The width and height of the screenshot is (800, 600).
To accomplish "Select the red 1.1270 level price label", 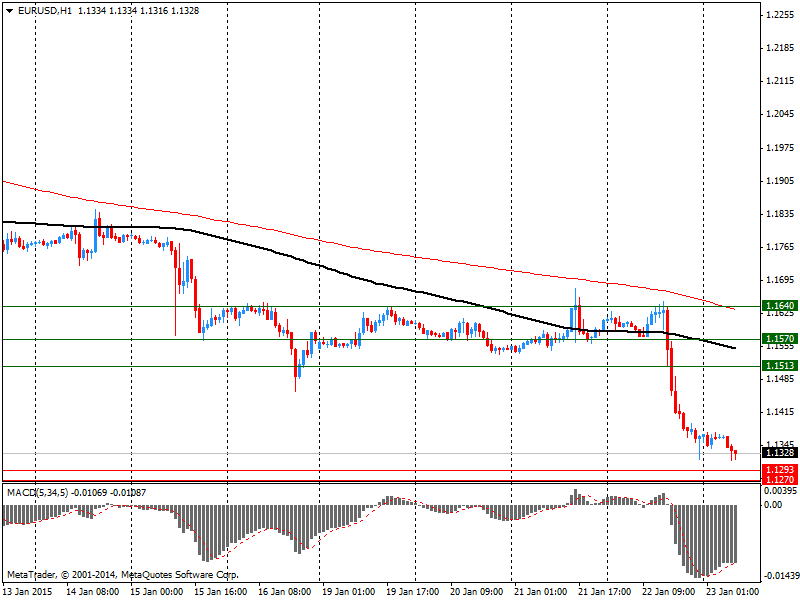I will point(779,480).
